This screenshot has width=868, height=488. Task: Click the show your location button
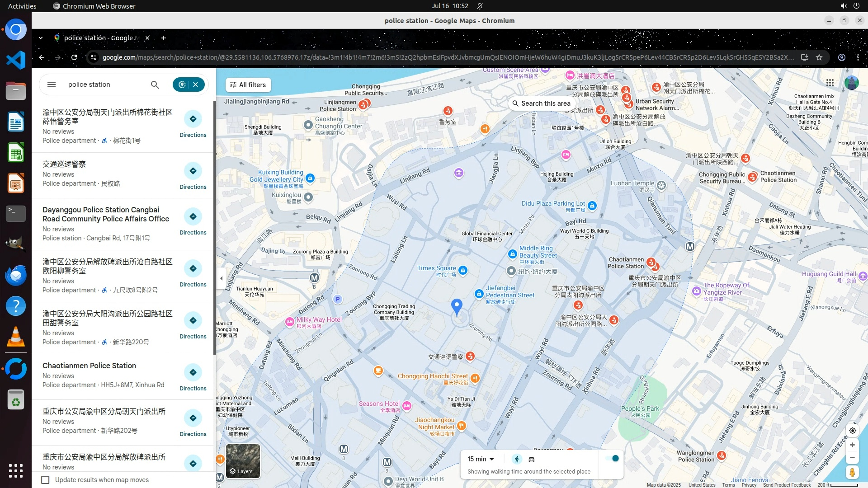point(852,431)
